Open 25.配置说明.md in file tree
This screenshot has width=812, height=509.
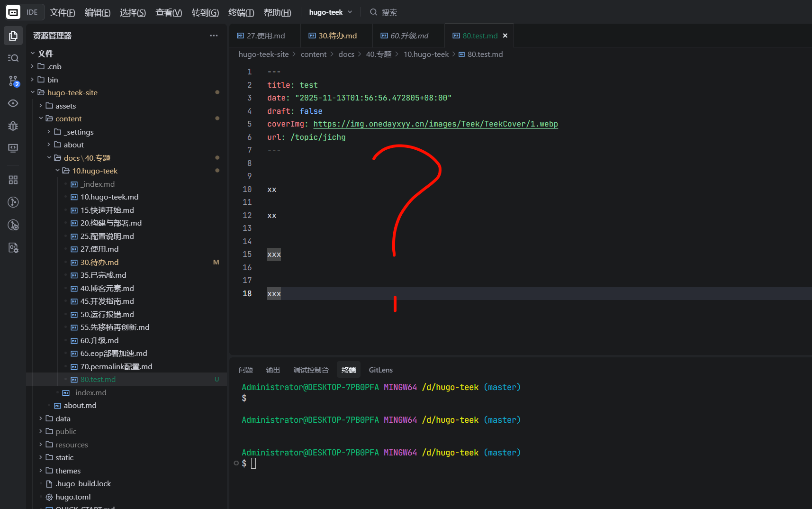[107, 236]
